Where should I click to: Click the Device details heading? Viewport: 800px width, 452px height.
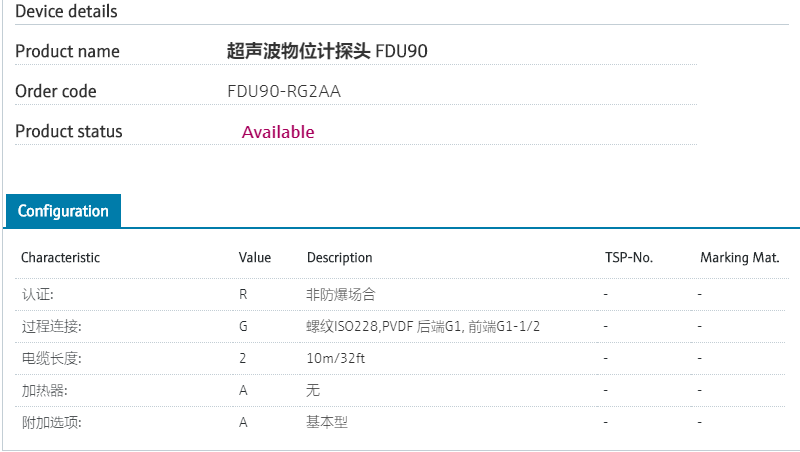66,12
